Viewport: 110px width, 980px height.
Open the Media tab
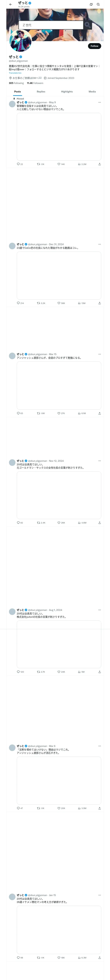pos(92,92)
